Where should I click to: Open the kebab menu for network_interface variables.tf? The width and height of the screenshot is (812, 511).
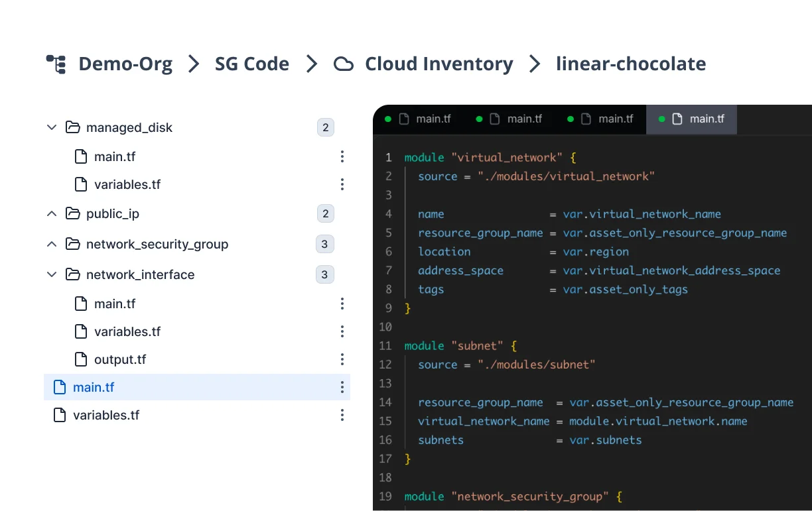tap(342, 331)
